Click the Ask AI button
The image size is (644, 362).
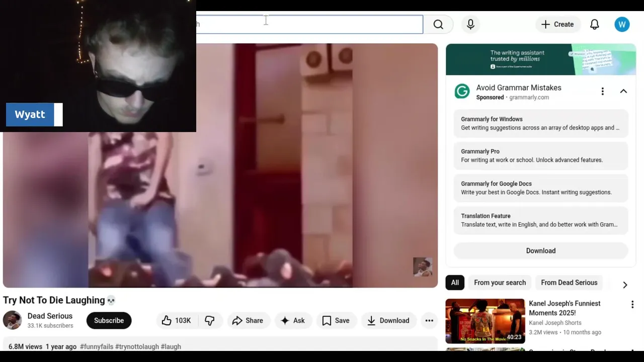[293, 321]
